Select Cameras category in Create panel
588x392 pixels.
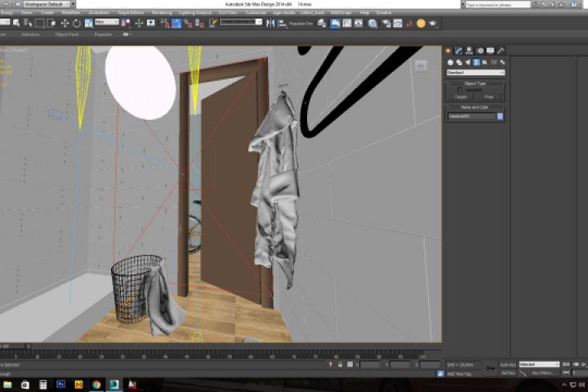[476, 62]
